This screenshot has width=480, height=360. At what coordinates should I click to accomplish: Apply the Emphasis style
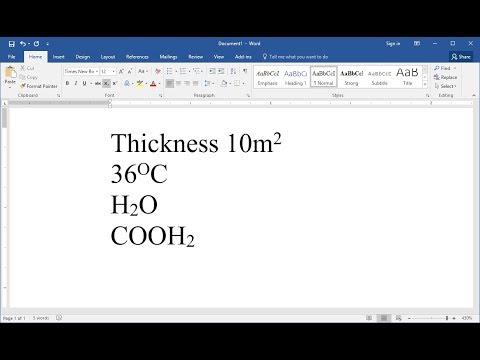click(x=268, y=77)
